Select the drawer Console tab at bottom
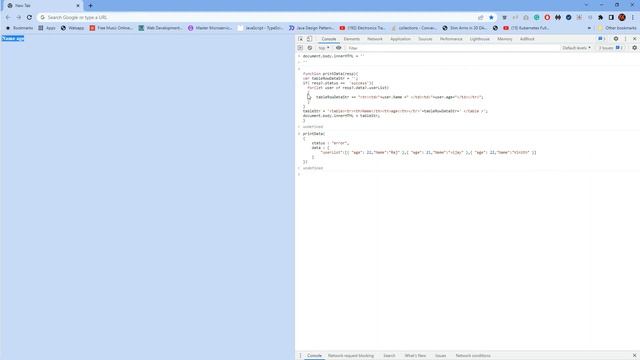640x360 pixels. click(314, 356)
